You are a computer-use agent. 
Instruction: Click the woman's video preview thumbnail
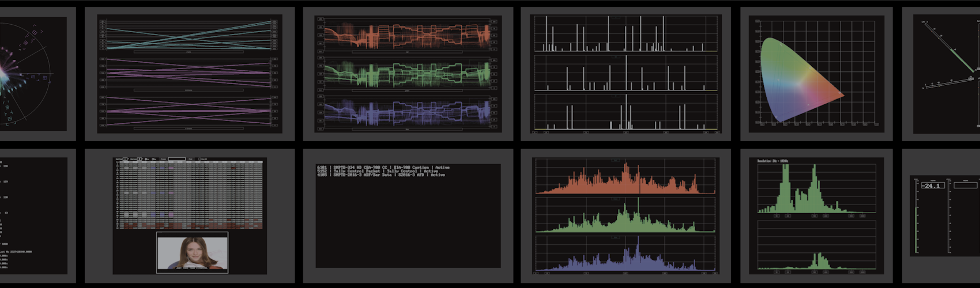click(x=192, y=252)
